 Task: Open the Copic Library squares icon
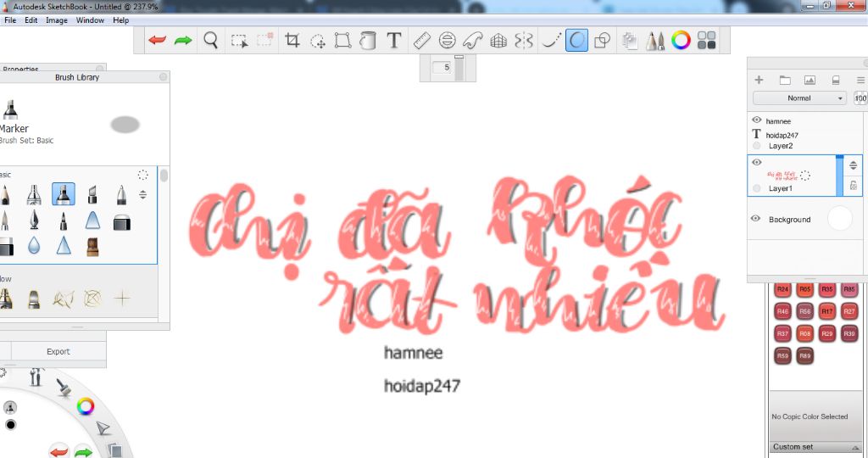706,40
